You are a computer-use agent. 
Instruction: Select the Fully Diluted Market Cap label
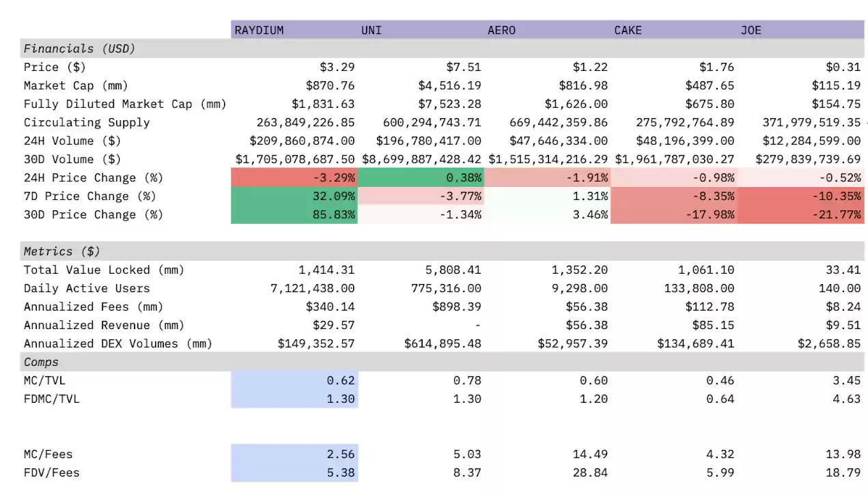[124, 104]
